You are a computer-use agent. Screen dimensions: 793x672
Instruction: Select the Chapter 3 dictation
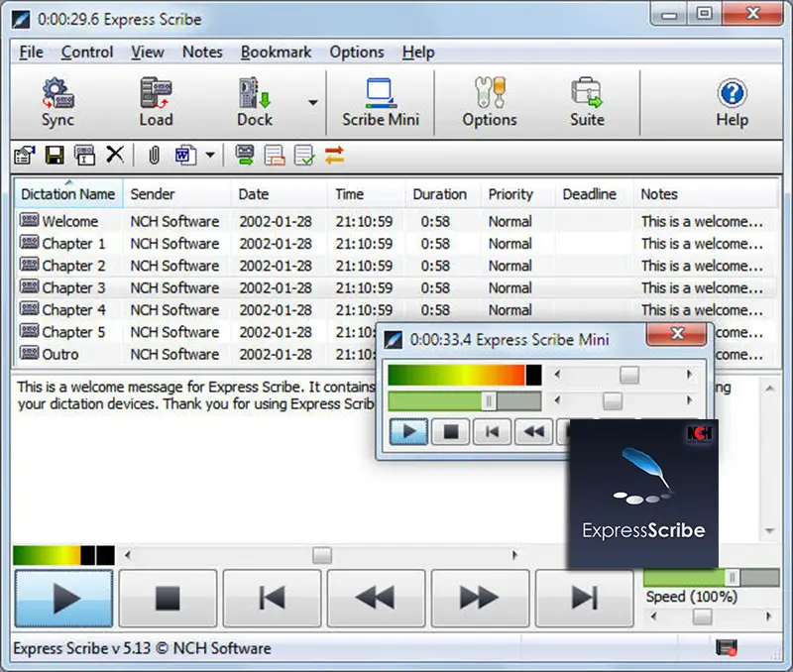(395, 287)
